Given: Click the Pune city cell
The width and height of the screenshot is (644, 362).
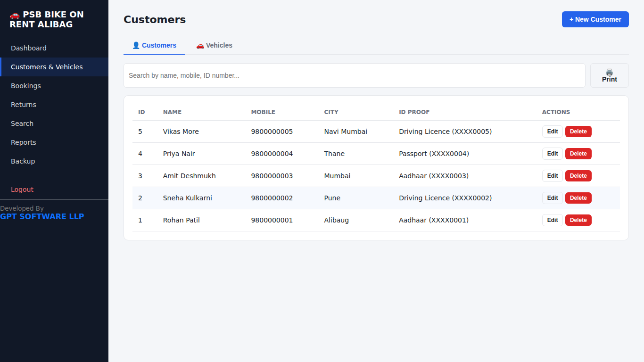Looking at the screenshot, I should [x=332, y=198].
